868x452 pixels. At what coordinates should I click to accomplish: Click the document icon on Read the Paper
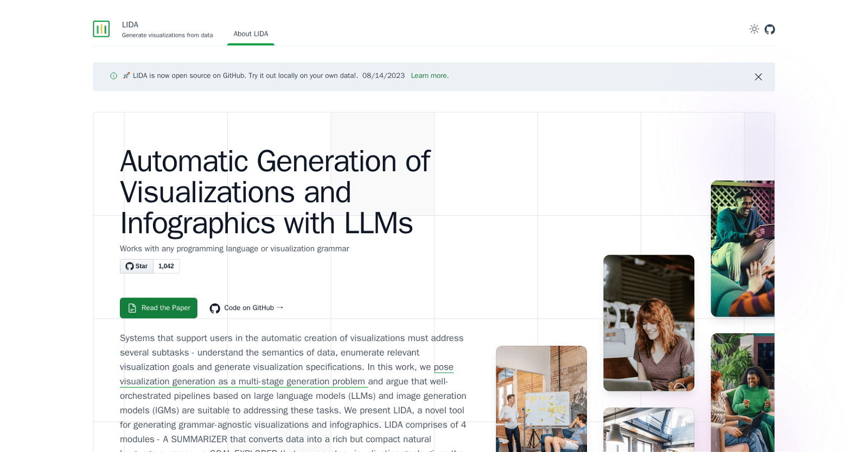132,308
